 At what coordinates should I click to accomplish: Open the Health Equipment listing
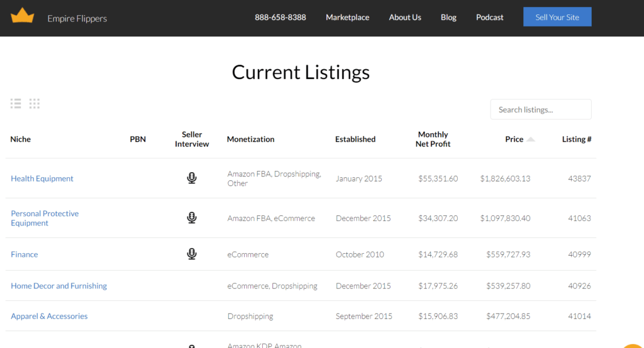tap(42, 178)
